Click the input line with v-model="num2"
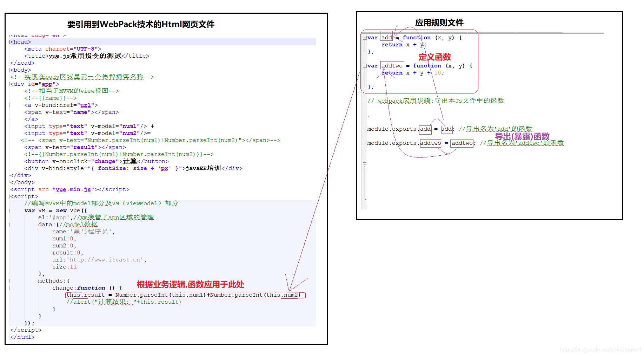644x356 pixels. point(87,133)
